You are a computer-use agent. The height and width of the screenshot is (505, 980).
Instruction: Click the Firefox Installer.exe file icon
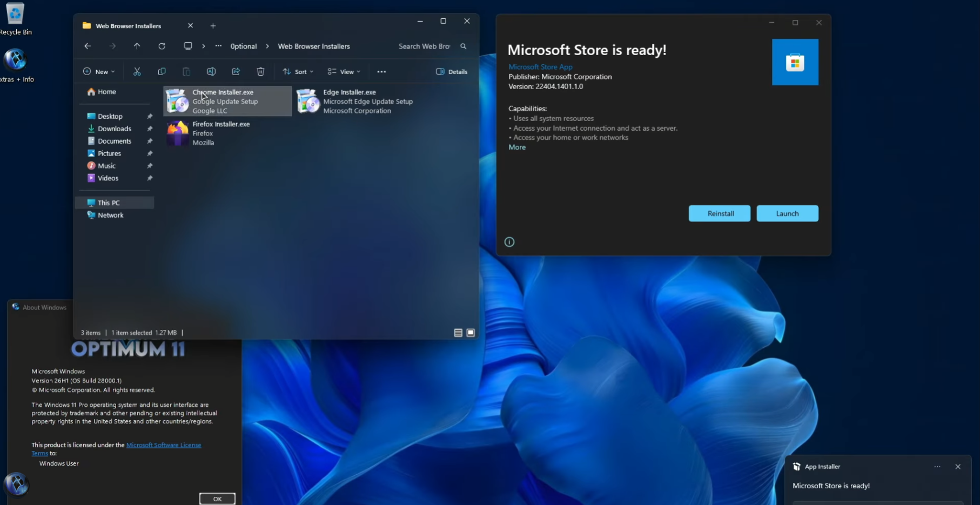tap(177, 133)
